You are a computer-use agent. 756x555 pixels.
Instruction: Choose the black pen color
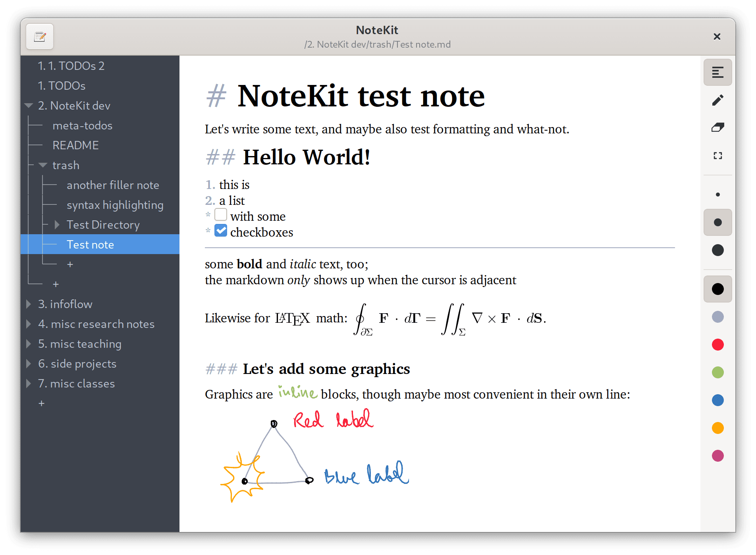[717, 289]
